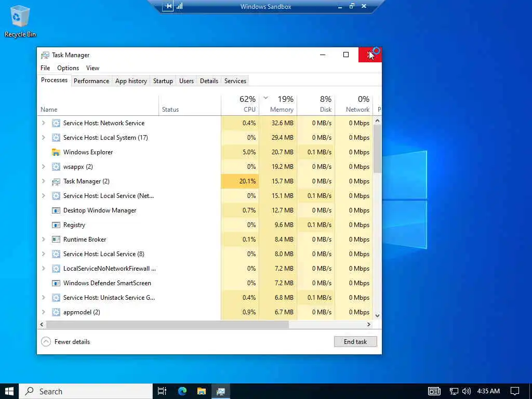Viewport: 532px width, 399px height.
Task: Click the network tray icon
Action: coord(454,391)
